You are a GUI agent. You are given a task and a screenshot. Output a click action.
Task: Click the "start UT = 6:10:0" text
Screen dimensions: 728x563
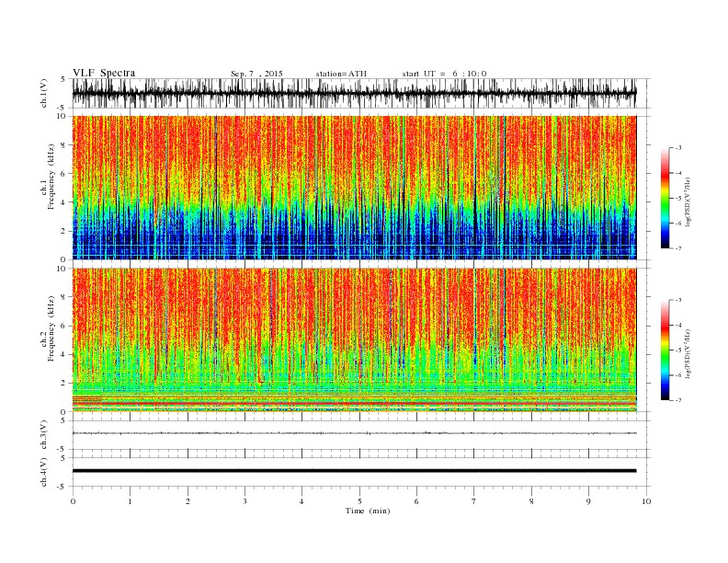tap(444, 74)
